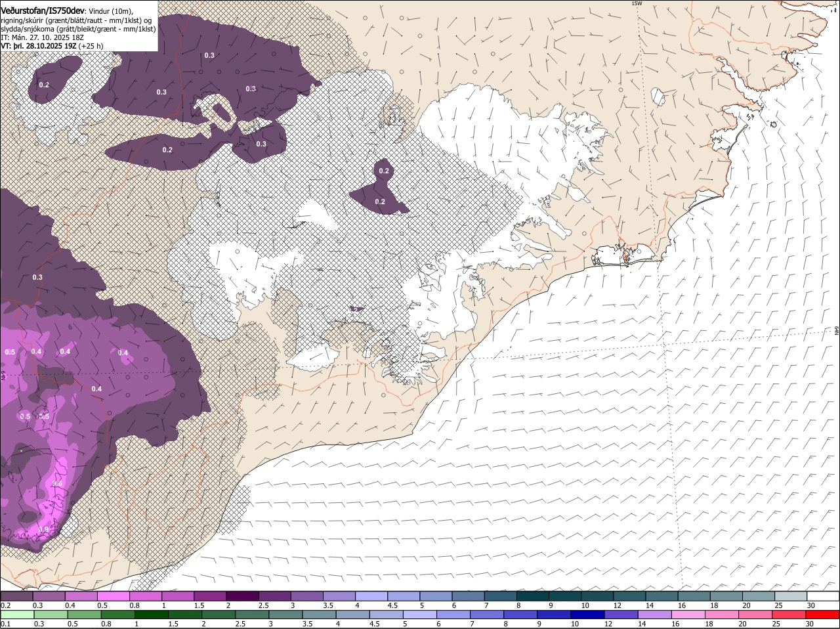Click the '30' label on the upper legend row
Screen dimensions: 840x629
(x=810, y=605)
